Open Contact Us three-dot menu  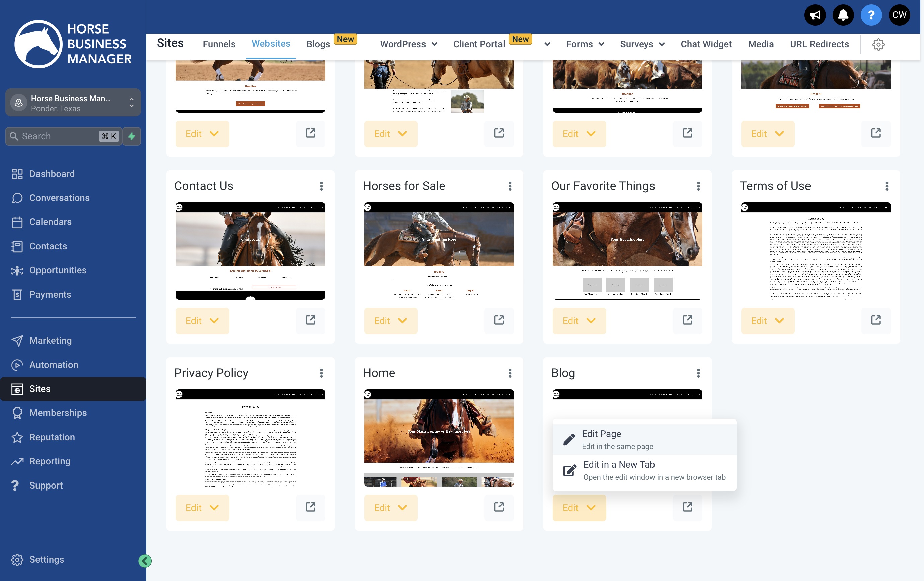click(321, 186)
